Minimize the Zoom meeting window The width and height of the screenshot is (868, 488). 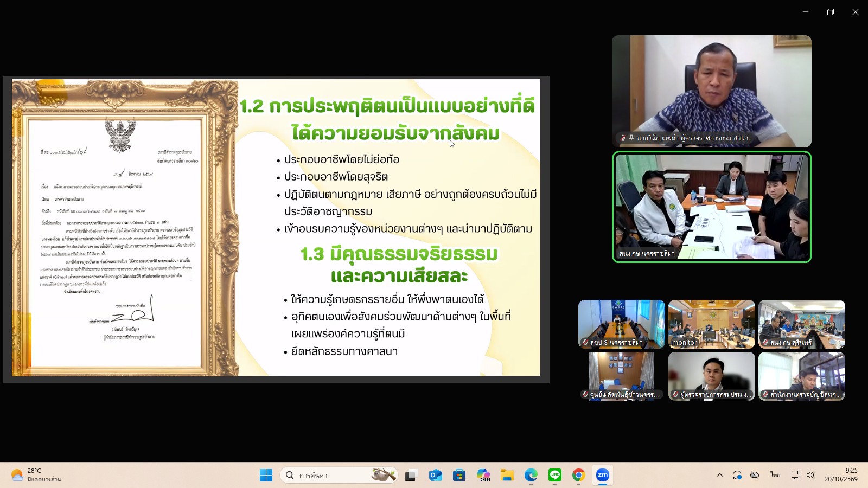click(x=806, y=12)
